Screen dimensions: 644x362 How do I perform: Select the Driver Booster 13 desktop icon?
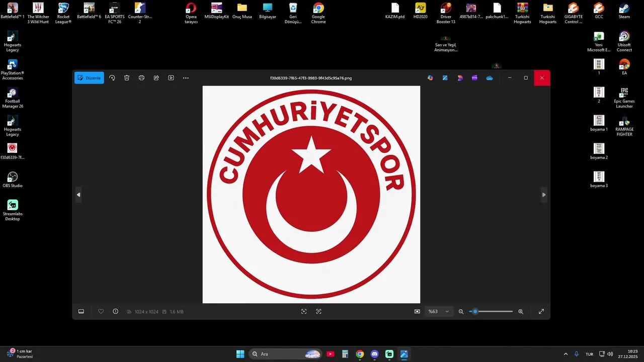pyautogui.click(x=446, y=13)
